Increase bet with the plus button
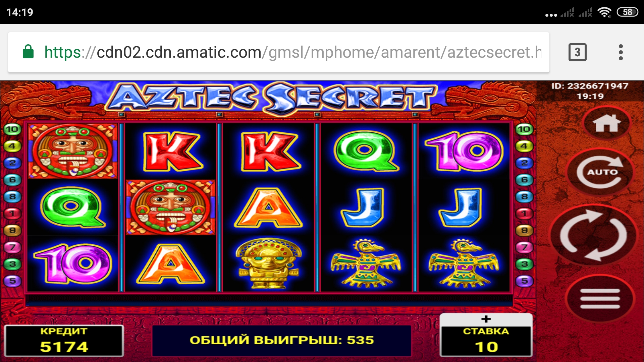Image resolution: width=644 pixels, height=362 pixels. (x=486, y=319)
